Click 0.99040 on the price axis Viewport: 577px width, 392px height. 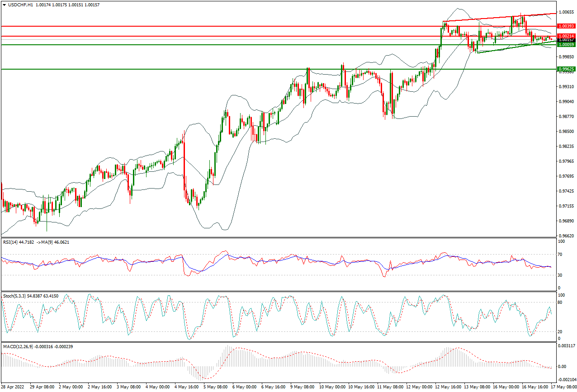(x=566, y=102)
